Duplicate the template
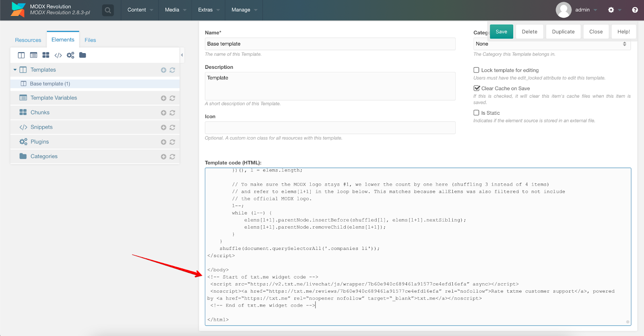Viewport: 644px width, 336px height. point(563,32)
